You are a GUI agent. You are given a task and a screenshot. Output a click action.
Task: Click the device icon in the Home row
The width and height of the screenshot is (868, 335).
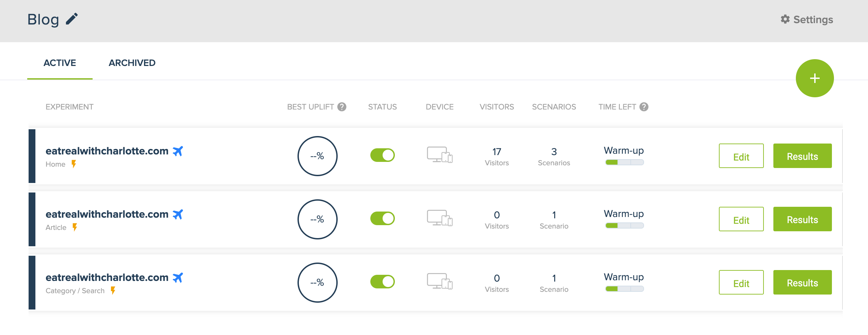coord(440,155)
